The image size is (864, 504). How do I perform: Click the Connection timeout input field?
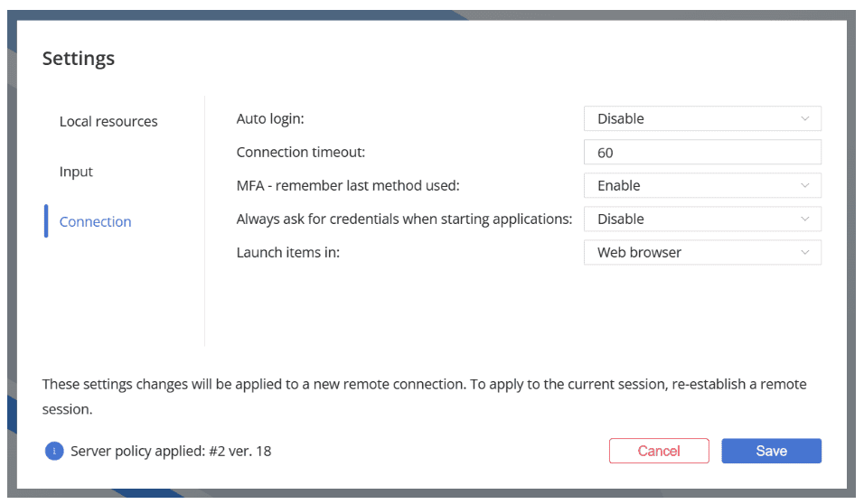point(702,153)
